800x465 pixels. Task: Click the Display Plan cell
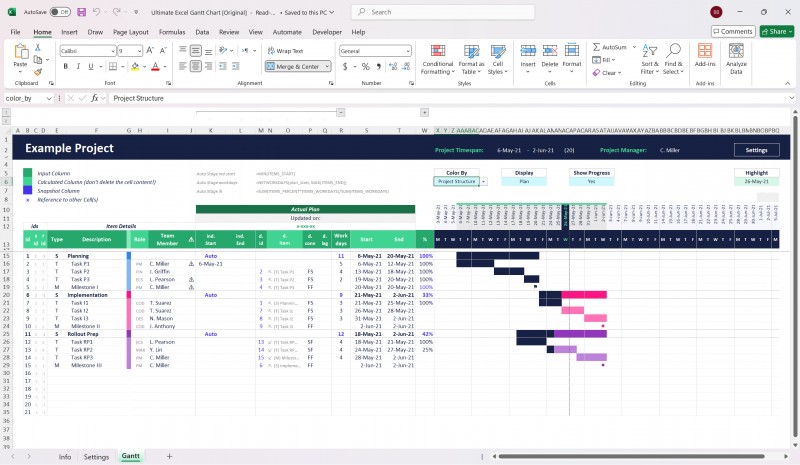524,181
